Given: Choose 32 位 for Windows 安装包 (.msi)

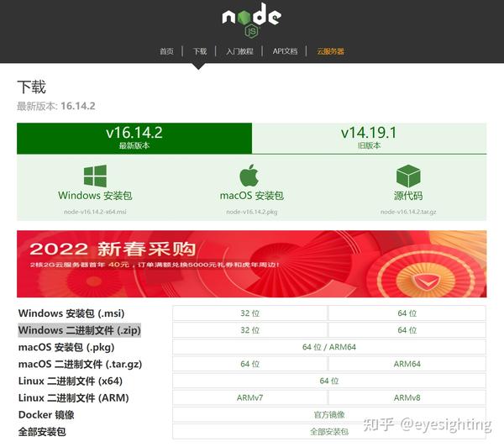Looking at the screenshot, I should point(250,313).
